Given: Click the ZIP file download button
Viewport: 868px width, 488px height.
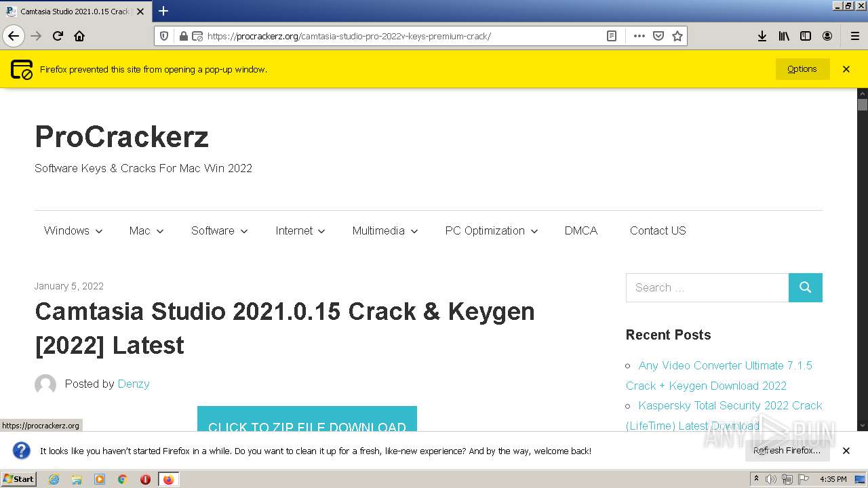Looking at the screenshot, I should pos(307,420).
